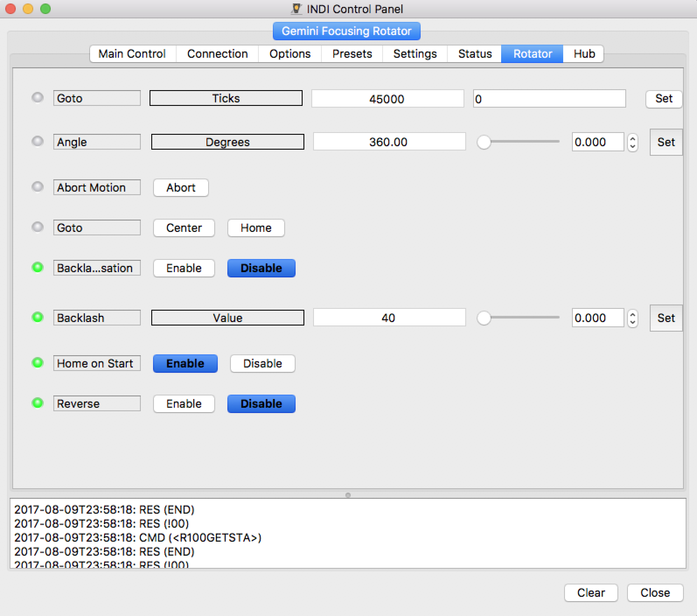
Task: Enable Reverse direction
Action: coord(184,404)
